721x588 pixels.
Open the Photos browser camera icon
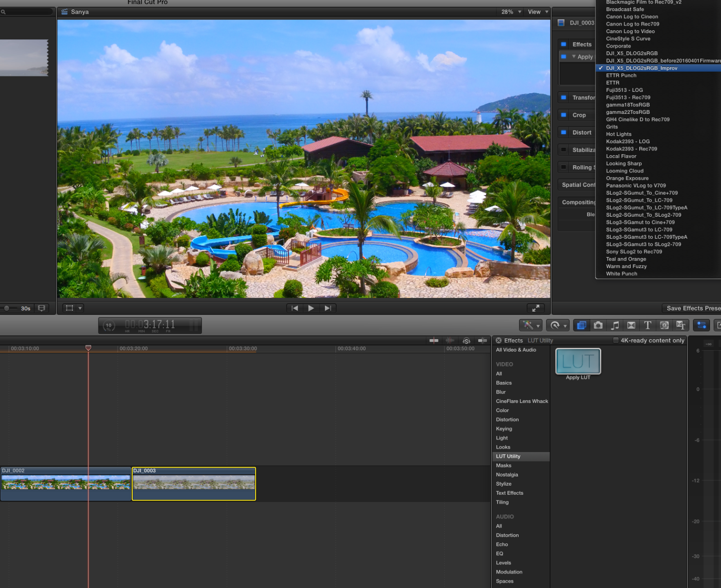click(x=598, y=325)
